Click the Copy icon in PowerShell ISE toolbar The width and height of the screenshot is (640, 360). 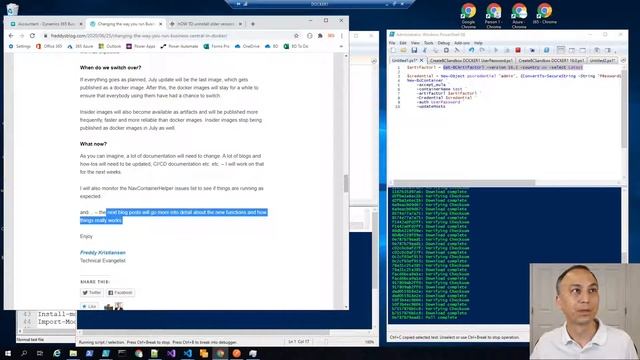(436, 50)
